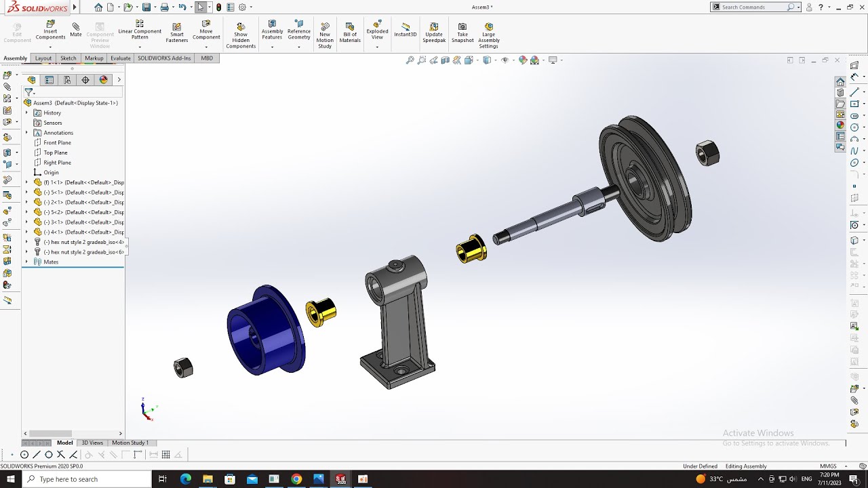Screen dimensions: 868x488
Task: Expand the History tree node
Action: click(27, 113)
